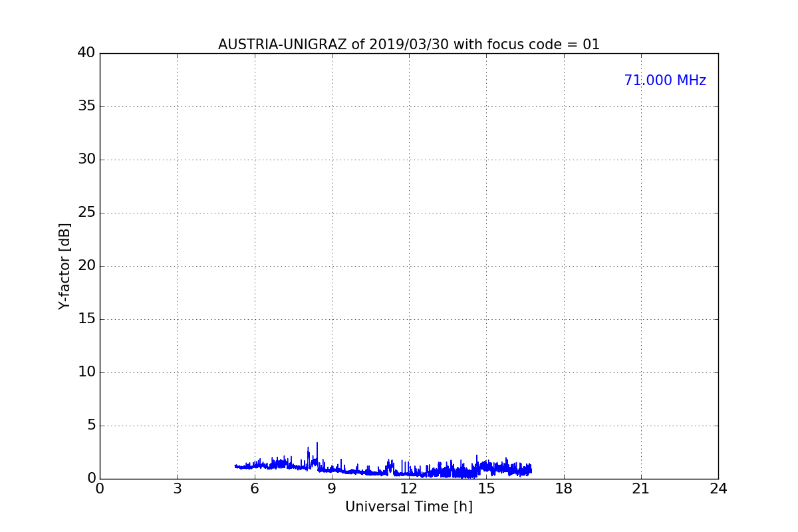798x532 pixels.
Task: Click the Universal Time [h] axis label
Action: point(409,507)
